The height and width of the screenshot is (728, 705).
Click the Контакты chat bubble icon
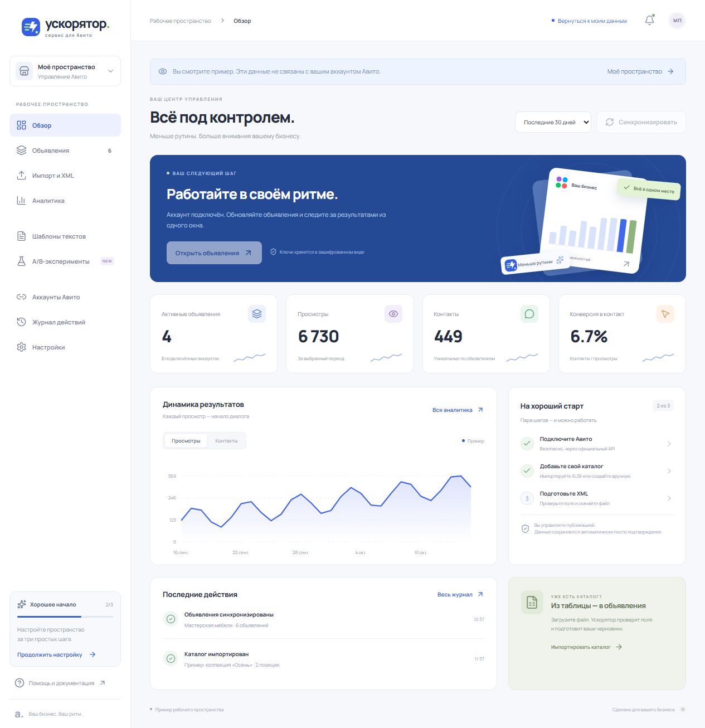(529, 314)
